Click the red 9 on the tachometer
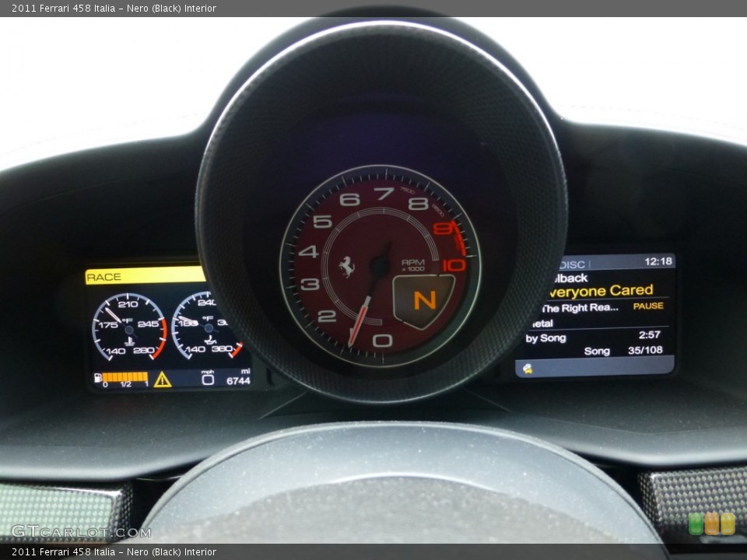The height and width of the screenshot is (560, 747). click(x=443, y=228)
